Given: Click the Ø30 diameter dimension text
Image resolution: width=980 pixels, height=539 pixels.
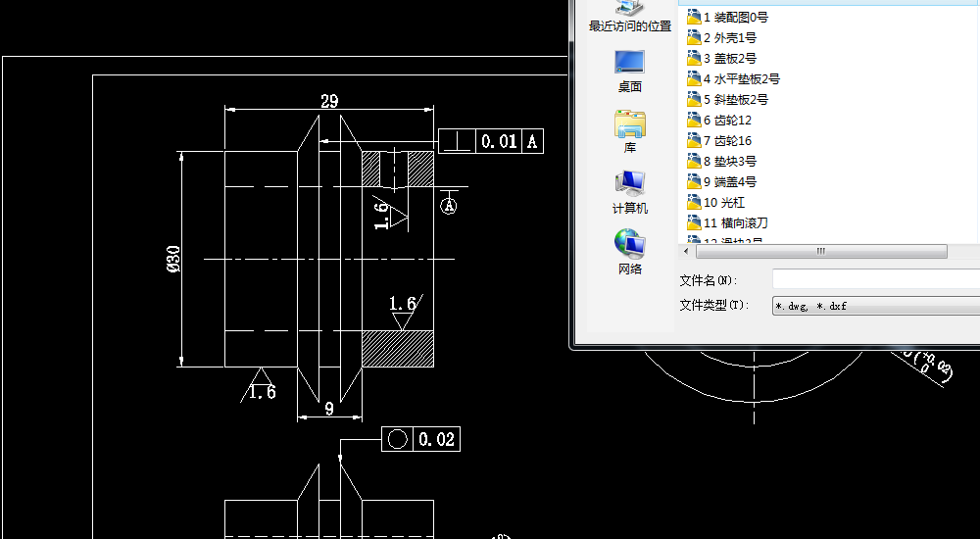Looking at the screenshot, I should (173, 259).
